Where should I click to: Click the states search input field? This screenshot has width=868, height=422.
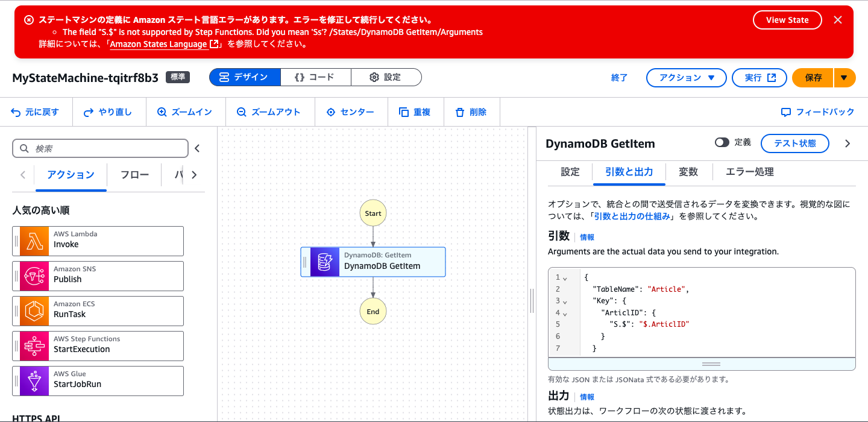pos(100,148)
